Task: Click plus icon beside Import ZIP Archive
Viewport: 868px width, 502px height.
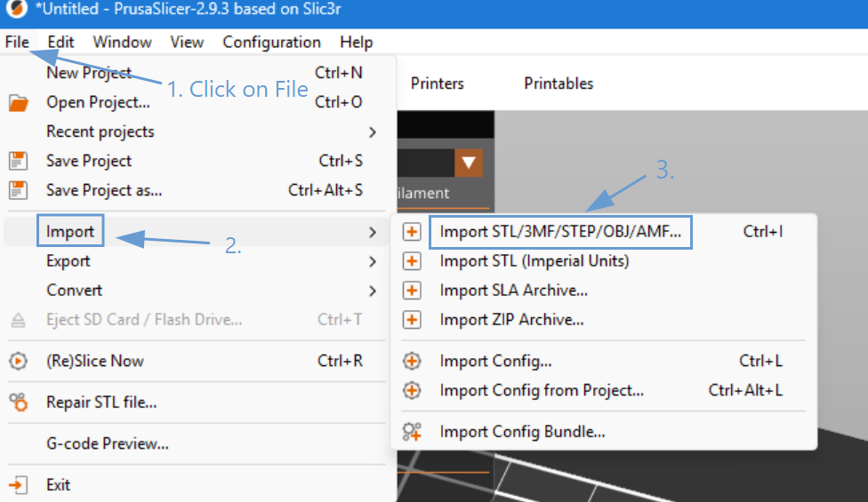Action: (412, 320)
